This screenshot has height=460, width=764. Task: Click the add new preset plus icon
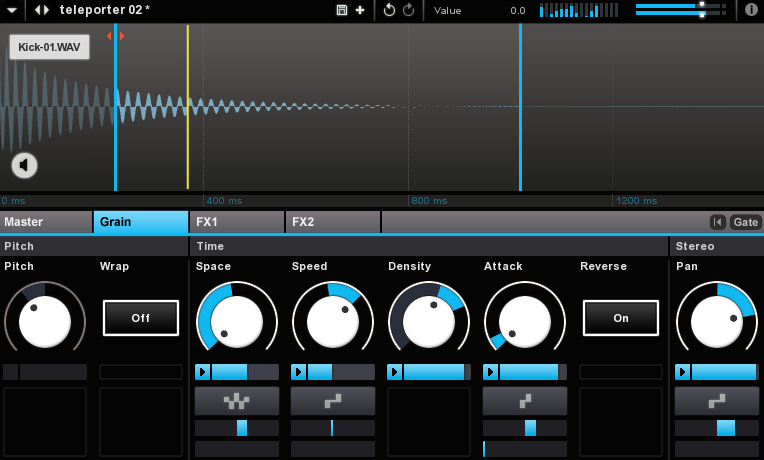pos(360,10)
